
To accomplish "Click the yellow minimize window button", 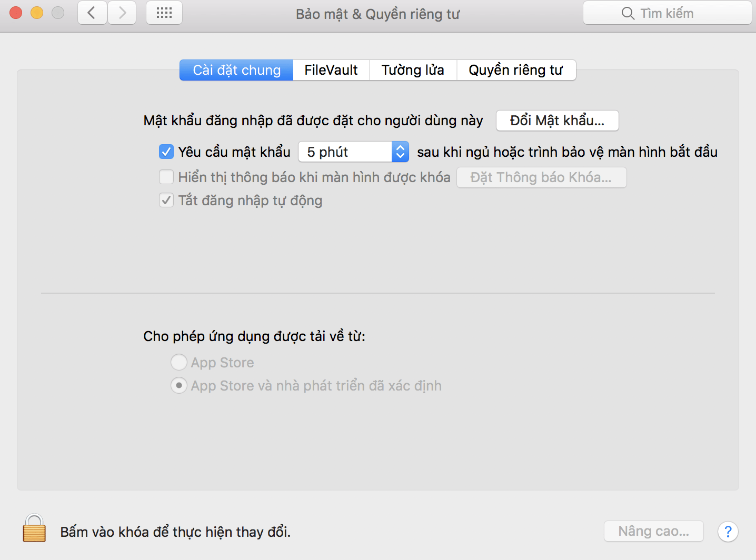I will (37, 13).
